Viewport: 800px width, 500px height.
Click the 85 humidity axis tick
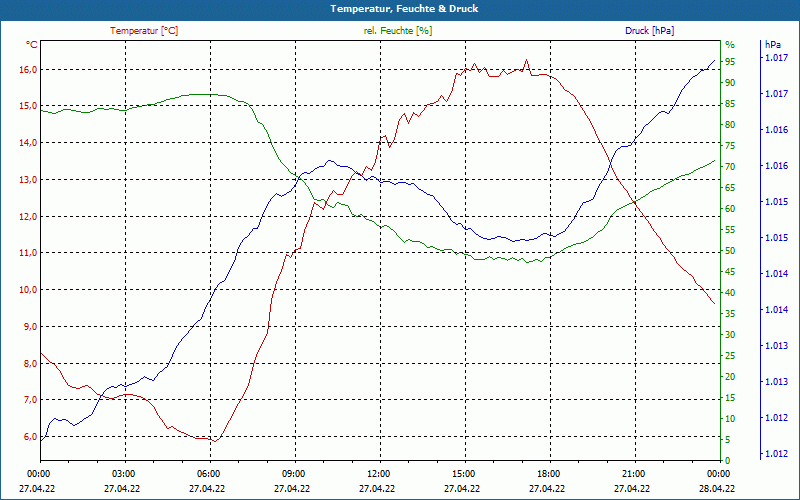click(730, 104)
